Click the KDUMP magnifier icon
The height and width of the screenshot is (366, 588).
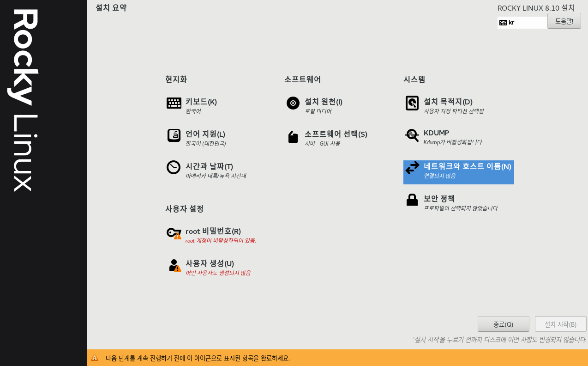(412, 135)
